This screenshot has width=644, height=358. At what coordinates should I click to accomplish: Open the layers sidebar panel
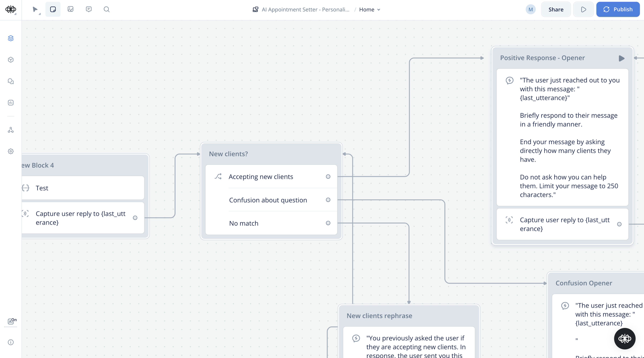tap(11, 38)
